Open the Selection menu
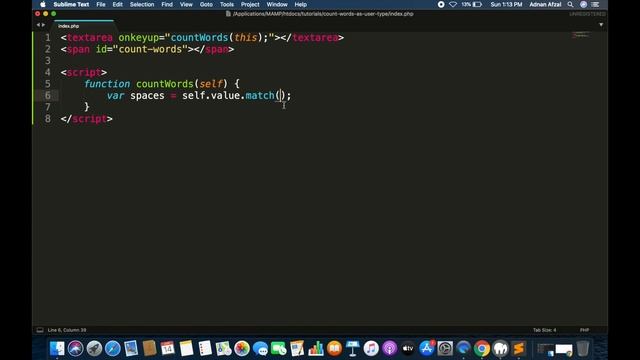The height and width of the screenshot is (360, 640). tap(142, 4)
